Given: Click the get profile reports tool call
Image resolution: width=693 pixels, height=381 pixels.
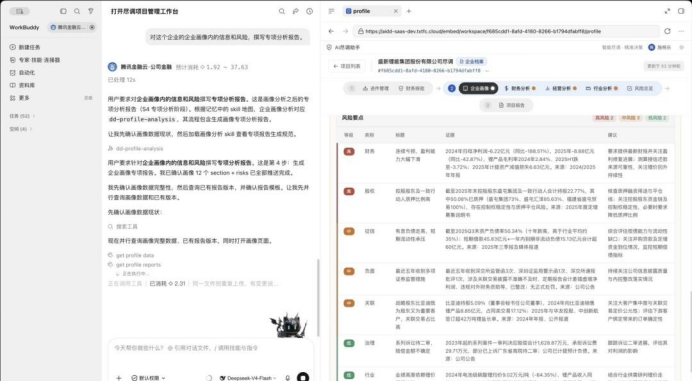Looking at the screenshot, I should tap(134, 265).
